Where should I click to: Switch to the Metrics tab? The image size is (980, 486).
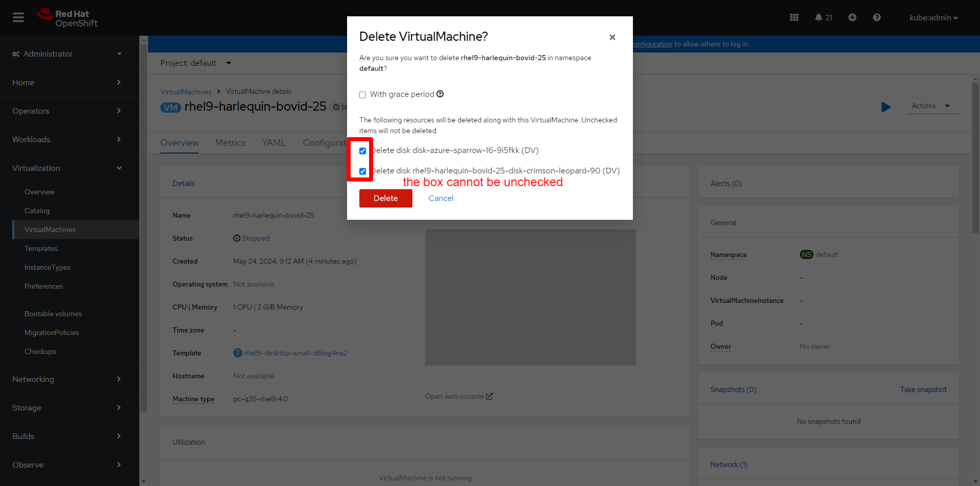[230, 143]
